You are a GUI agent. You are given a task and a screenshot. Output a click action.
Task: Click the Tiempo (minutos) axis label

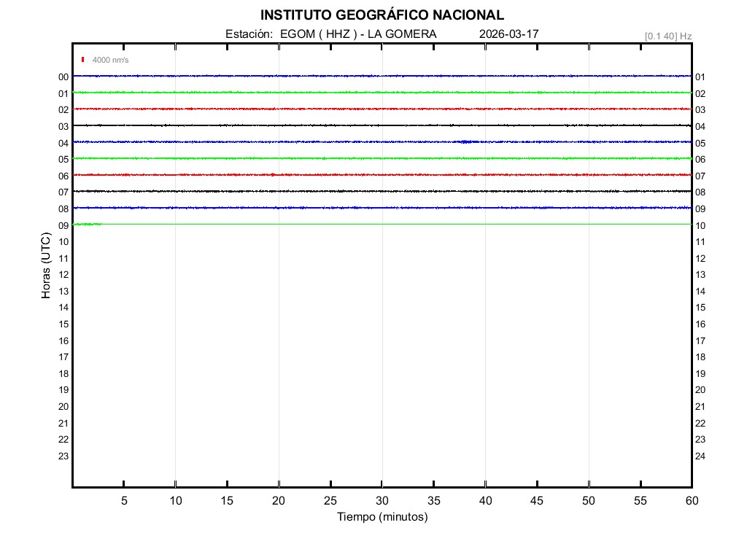point(382,517)
